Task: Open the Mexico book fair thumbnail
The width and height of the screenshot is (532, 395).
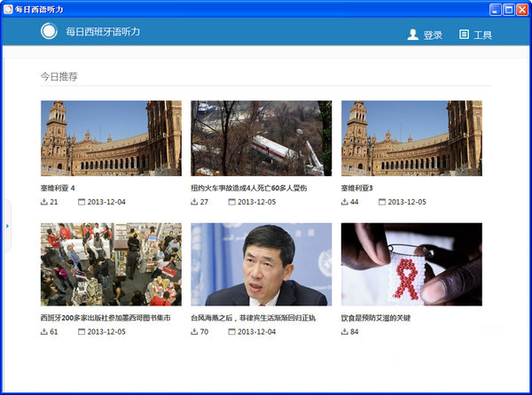Action: [x=111, y=264]
